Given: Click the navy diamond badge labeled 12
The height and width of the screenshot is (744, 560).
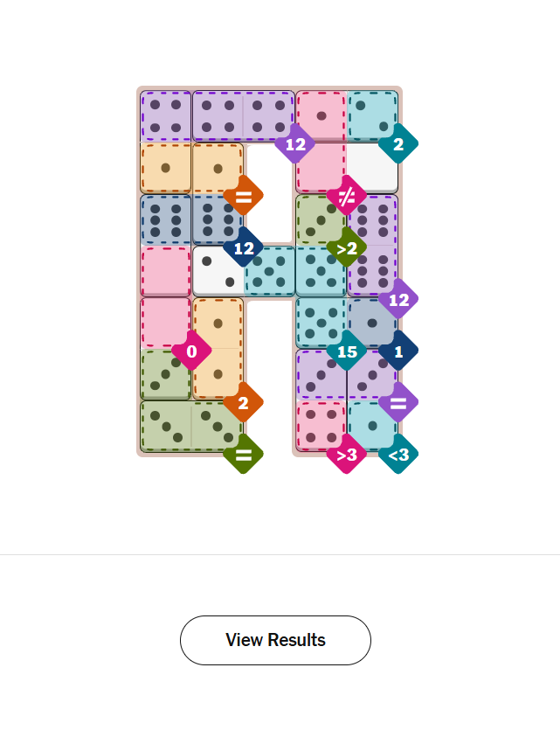Looking at the screenshot, I should tap(244, 247).
